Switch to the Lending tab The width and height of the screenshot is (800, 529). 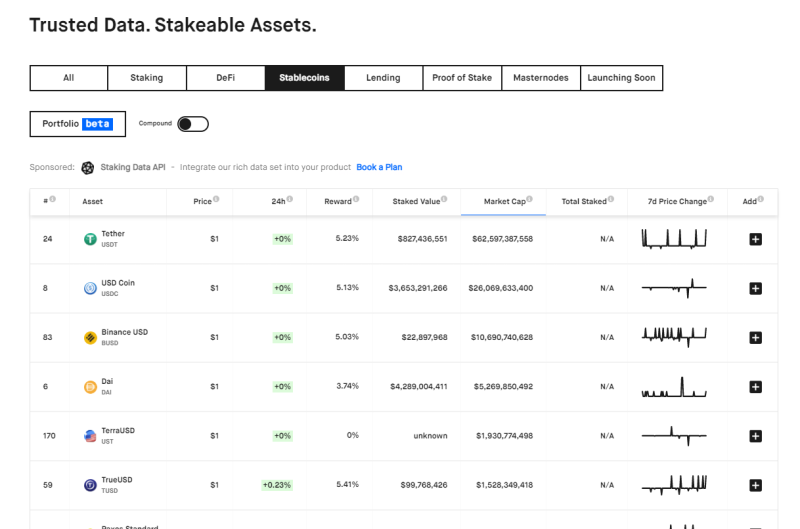pyautogui.click(x=383, y=78)
